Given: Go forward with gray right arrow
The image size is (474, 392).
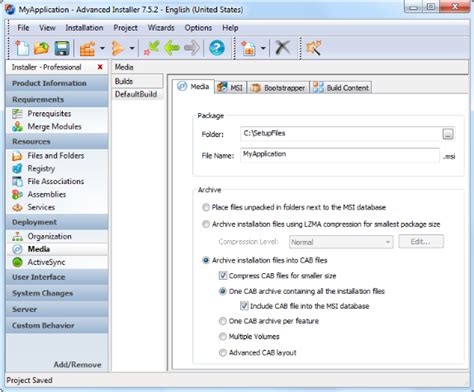Looking at the screenshot, I should pyautogui.click(x=192, y=48).
